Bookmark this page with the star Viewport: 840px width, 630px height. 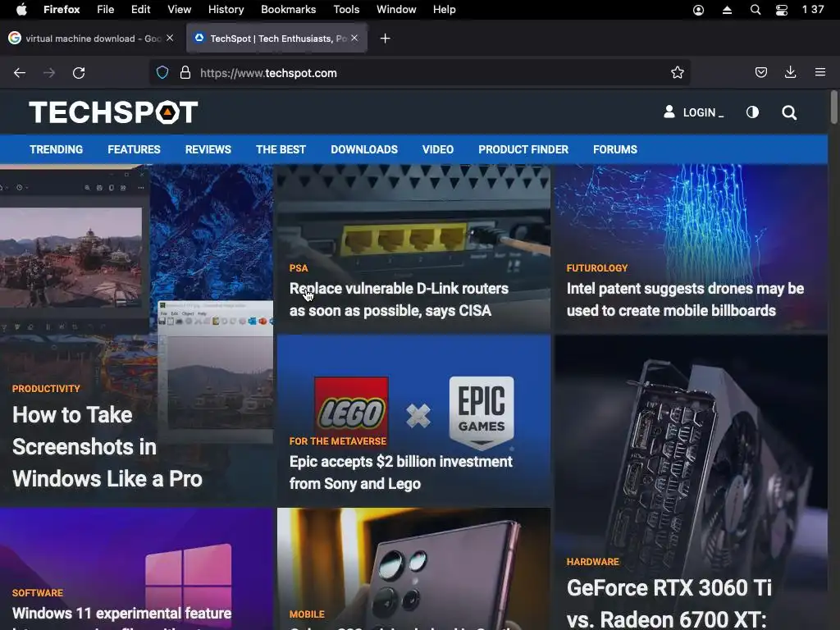[x=677, y=72]
